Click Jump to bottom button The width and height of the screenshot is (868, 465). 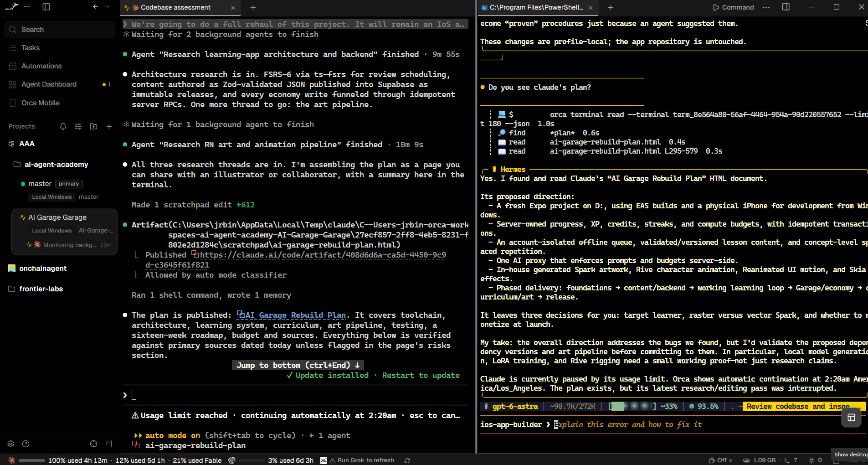tap(298, 365)
